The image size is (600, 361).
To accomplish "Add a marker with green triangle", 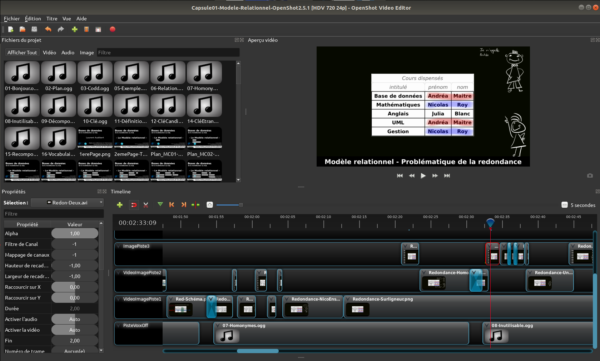I will [x=160, y=204].
